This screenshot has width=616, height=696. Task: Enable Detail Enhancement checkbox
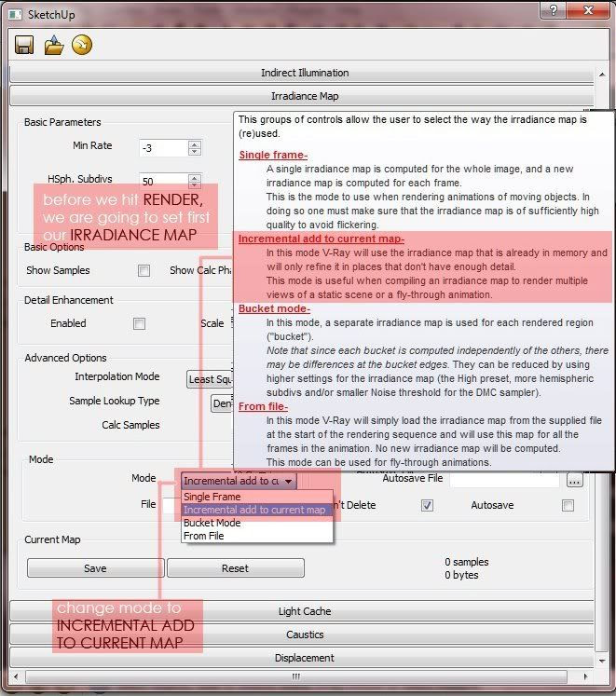pos(139,323)
